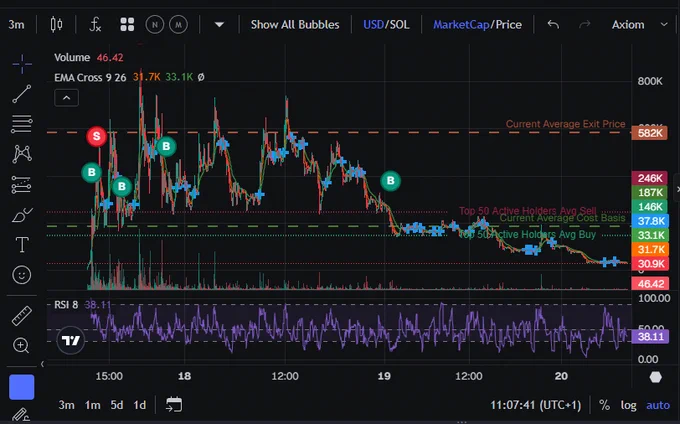Screen dimensions: 680x424
Task: Undo the last chart action
Action: tap(553, 25)
